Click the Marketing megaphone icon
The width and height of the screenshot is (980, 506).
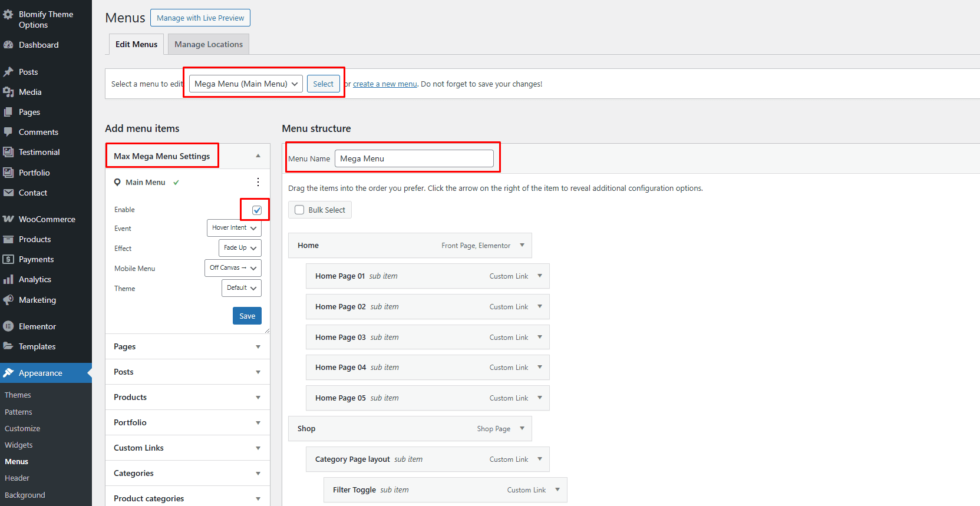tap(8, 300)
